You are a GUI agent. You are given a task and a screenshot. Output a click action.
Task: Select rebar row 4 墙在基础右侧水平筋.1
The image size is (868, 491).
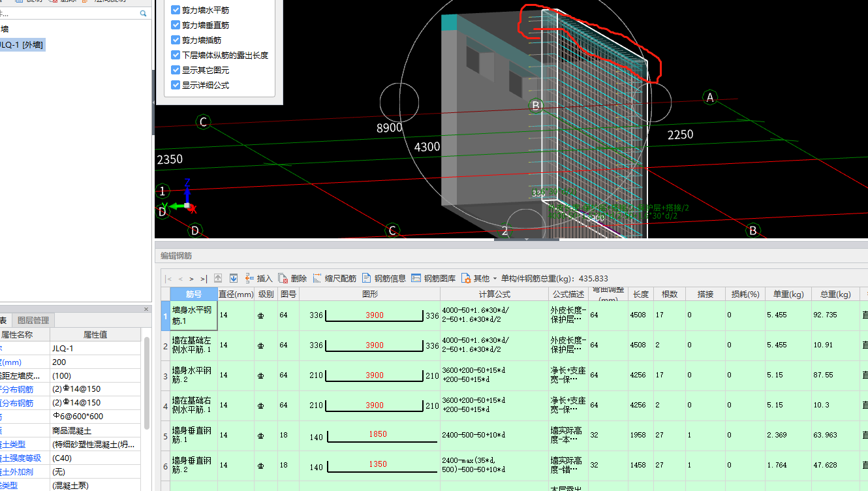[x=193, y=405]
